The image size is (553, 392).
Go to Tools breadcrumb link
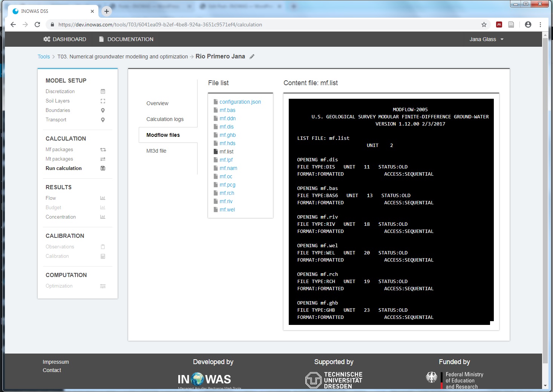(44, 57)
